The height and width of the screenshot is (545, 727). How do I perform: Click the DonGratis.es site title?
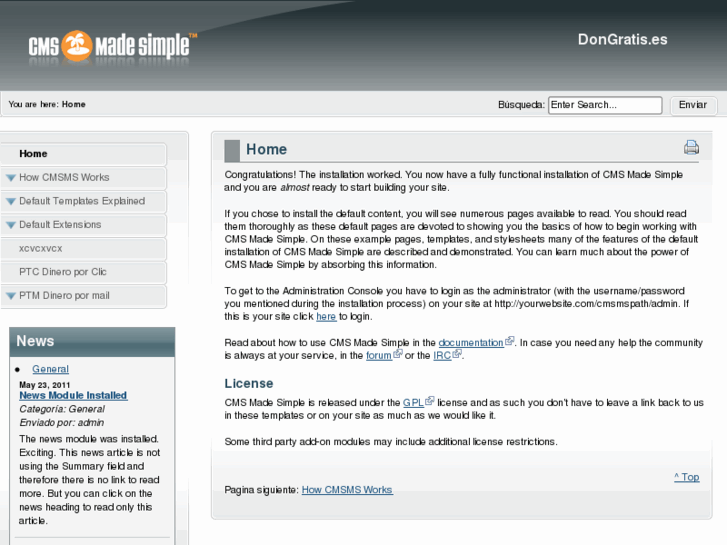[623, 39]
